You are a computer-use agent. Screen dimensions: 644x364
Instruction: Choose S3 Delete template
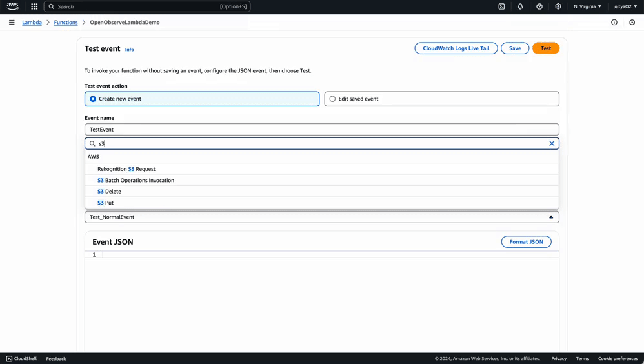click(321, 192)
